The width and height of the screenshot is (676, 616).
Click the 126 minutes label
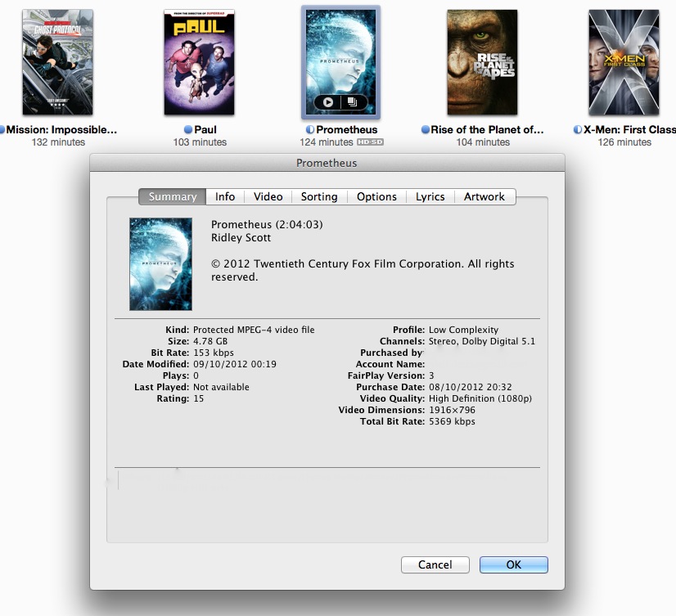(624, 142)
